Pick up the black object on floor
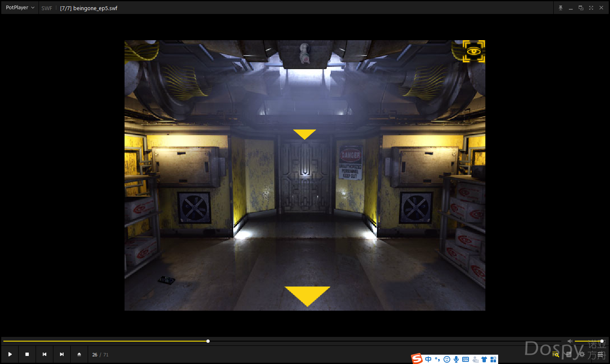This screenshot has height=364, width=610. click(x=166, y=280)
